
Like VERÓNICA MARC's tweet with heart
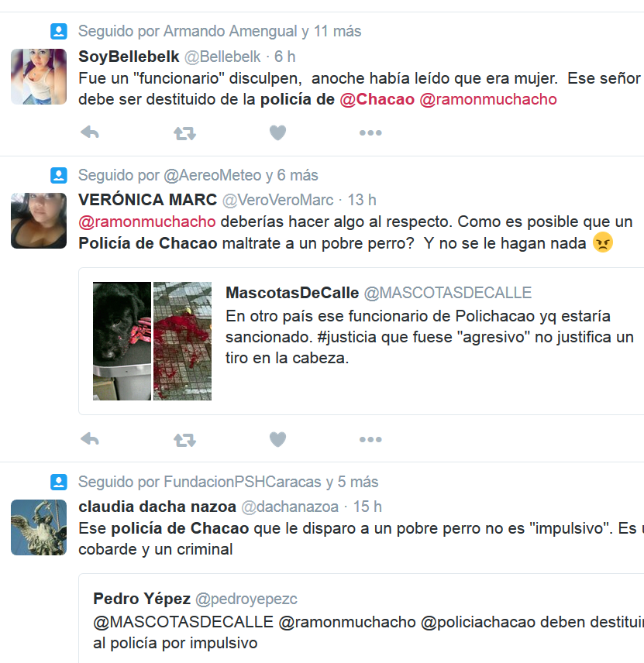point(277,440)
